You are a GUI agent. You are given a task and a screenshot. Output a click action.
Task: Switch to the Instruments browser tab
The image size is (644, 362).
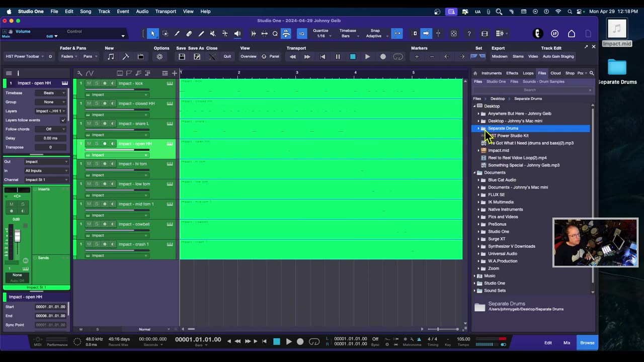tap(492, 73)
